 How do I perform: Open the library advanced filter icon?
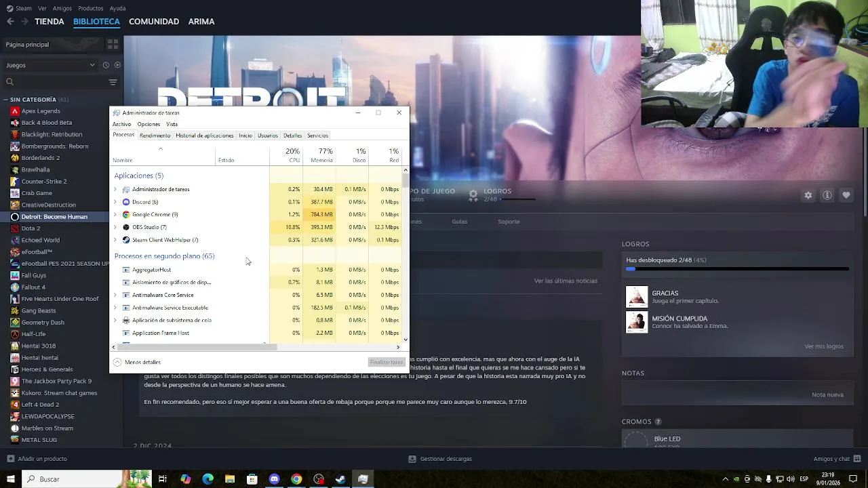[x=113, y=82]
